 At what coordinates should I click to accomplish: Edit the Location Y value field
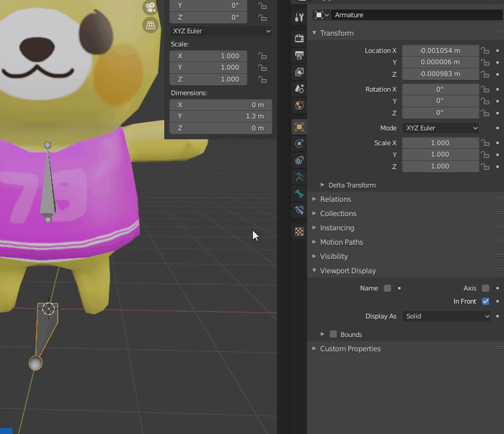[440, 62]
